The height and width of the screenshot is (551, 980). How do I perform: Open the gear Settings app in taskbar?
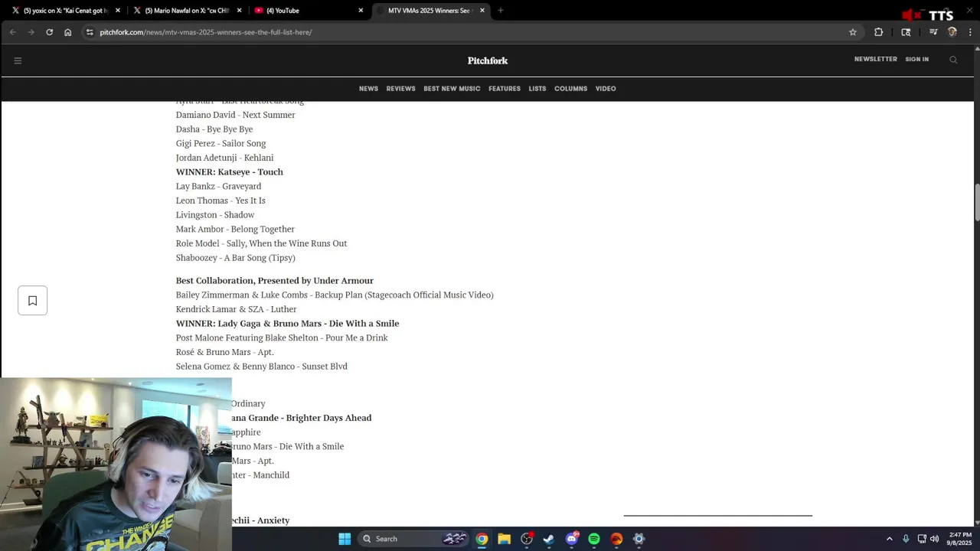[639, 539]
